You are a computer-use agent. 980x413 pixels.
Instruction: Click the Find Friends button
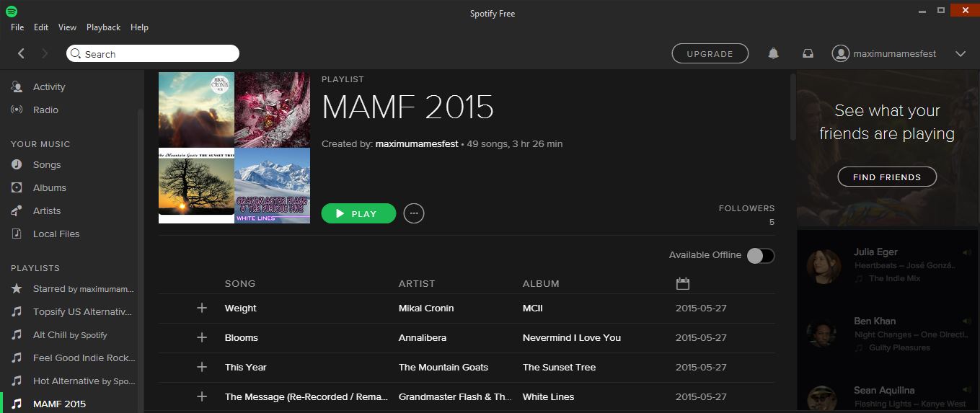click(886, 177)
